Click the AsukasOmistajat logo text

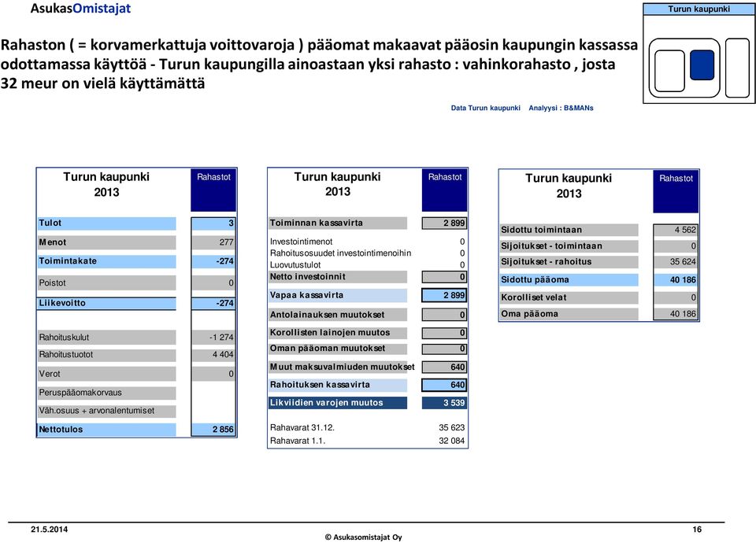coord(80,8)
